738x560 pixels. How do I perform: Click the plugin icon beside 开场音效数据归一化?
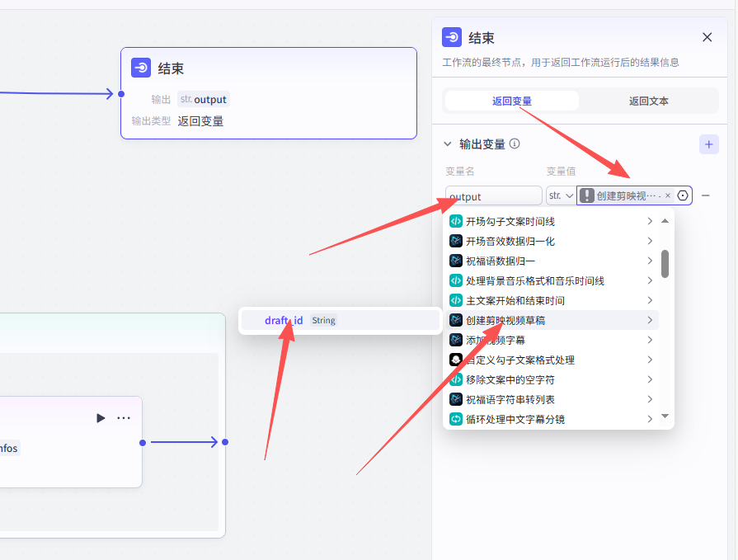[x=455, y=241]
